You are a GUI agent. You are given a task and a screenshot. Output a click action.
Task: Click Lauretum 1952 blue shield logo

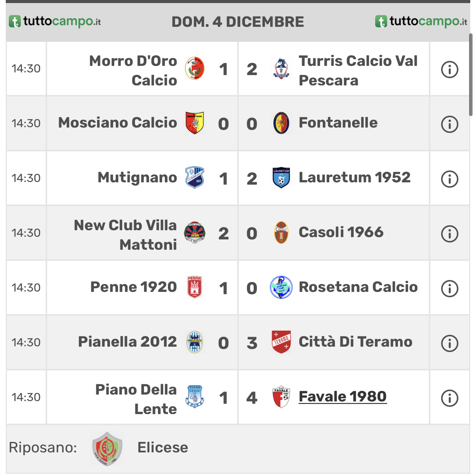(281, 178)
